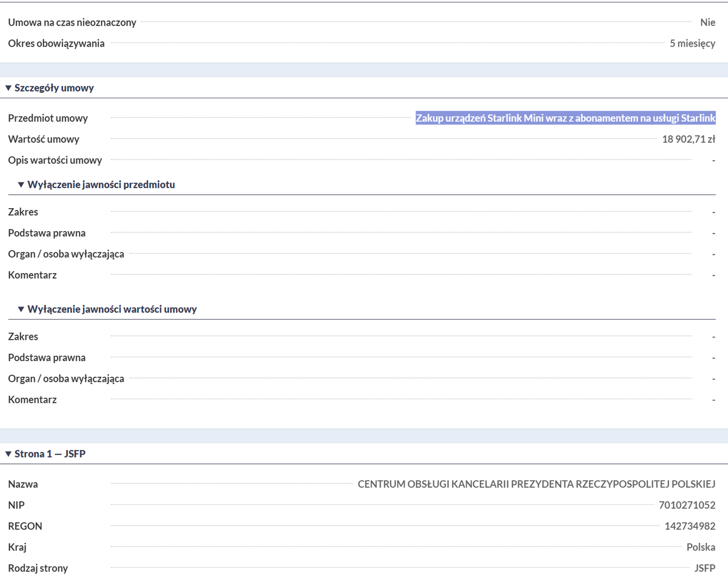Click the 'Nazwa' label in Strona 1

[x=23, y=484]
